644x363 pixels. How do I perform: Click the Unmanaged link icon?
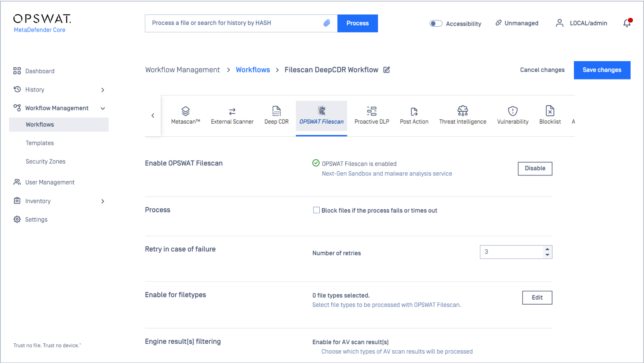tap(498, 23)
